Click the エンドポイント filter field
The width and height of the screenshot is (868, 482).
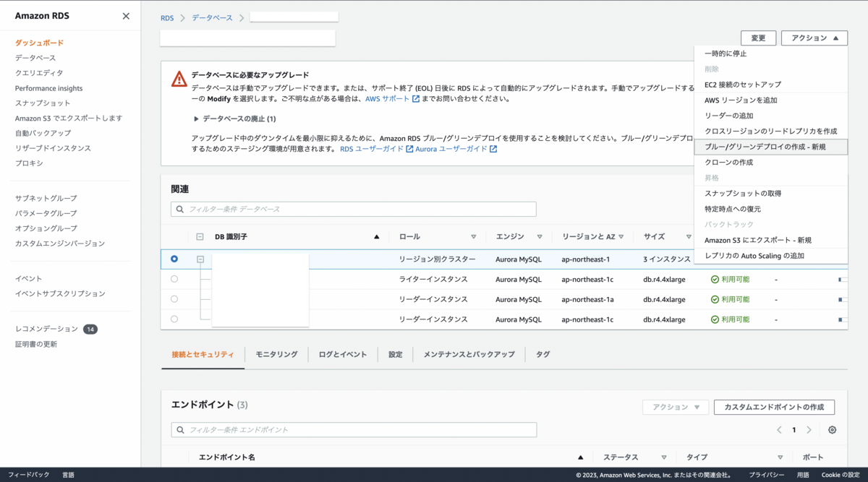coord(354,430)
